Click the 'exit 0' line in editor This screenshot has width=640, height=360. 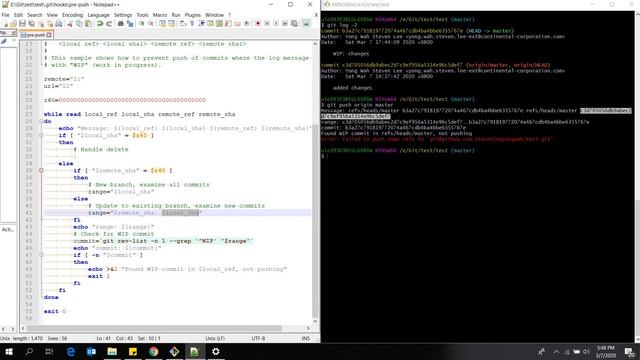pyautogui.click(x=55, y=311)
